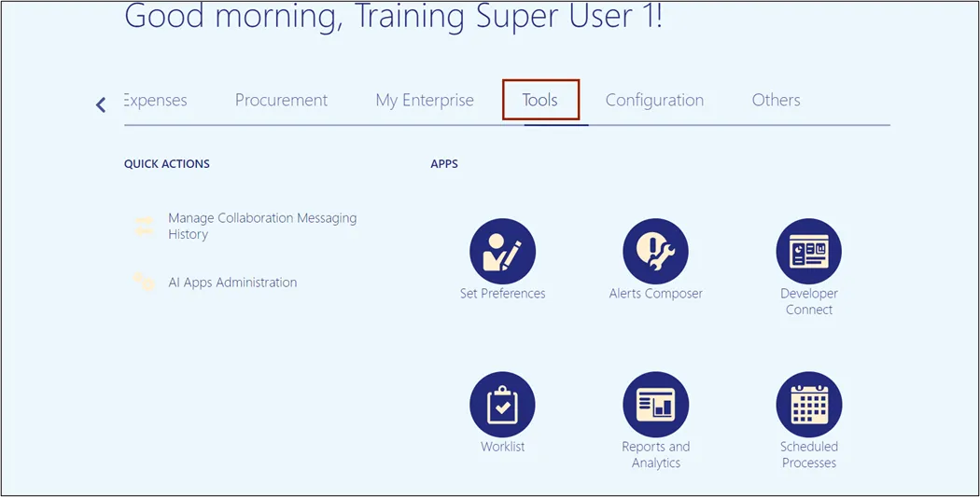Screen dimensions: 980x497
Task: Click the Worklist label
Action: point(502,447)
